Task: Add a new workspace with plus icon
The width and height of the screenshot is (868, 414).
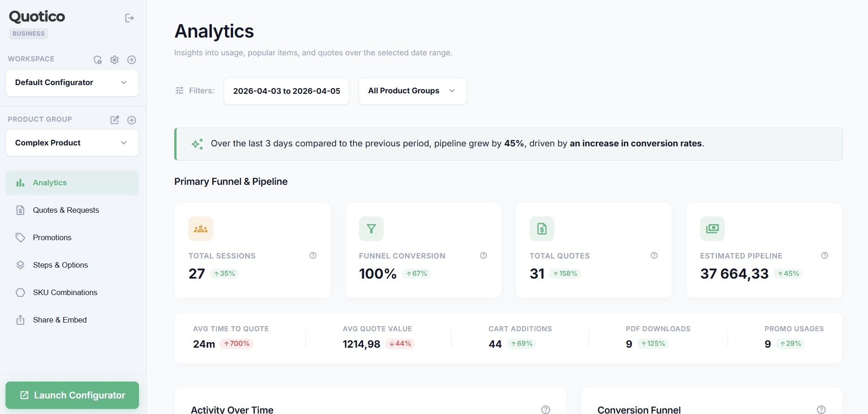Action: [x=132, y=59]
